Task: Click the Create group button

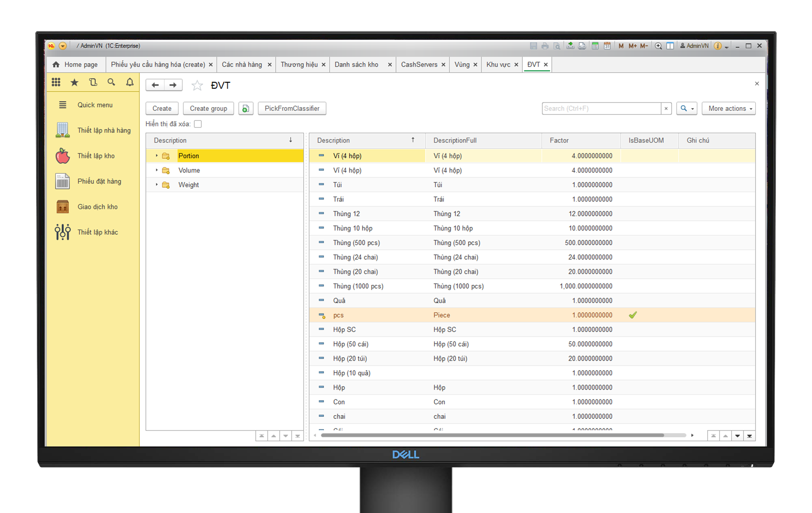Action: (x=208, y=108)
